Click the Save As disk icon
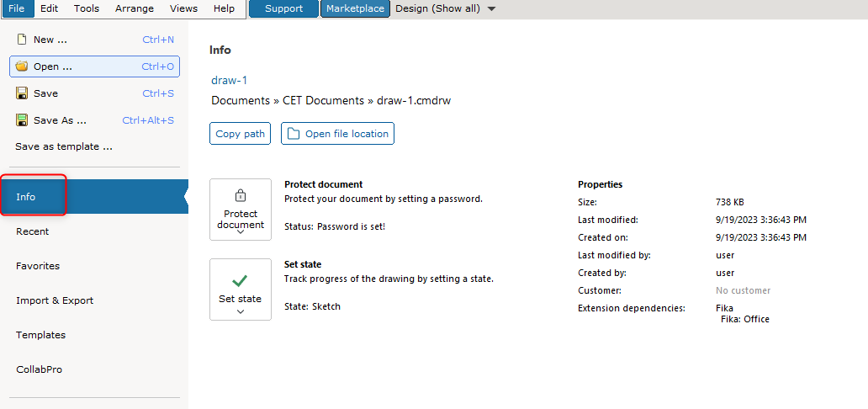The image size is (868, 409). click(22, 120)
